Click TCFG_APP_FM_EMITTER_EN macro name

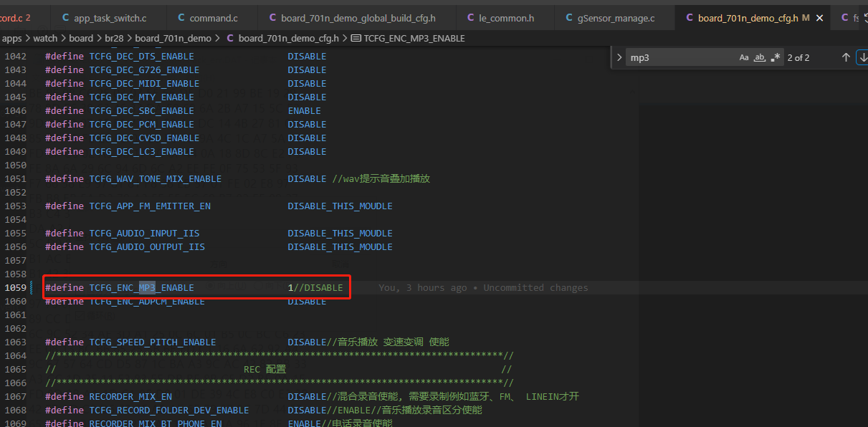coord(150,206)
